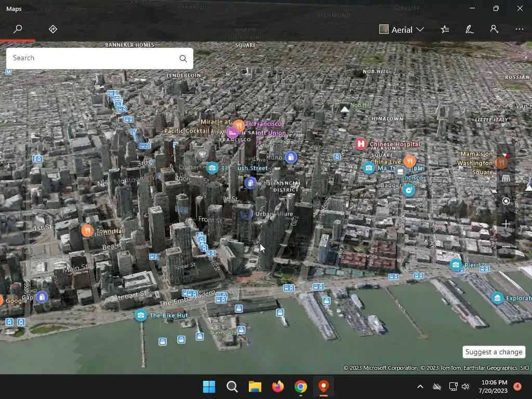Open taskbar Search
The image size is (532, 399).
coord(232,387)
